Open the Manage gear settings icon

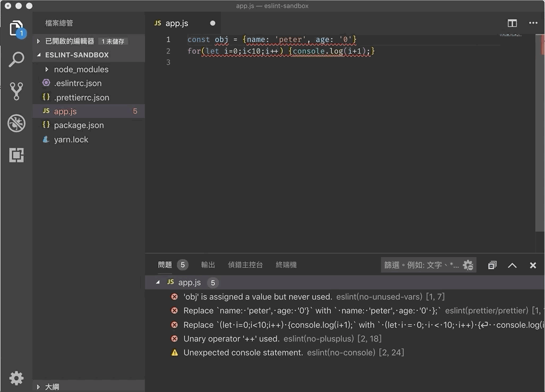[16, 378]
